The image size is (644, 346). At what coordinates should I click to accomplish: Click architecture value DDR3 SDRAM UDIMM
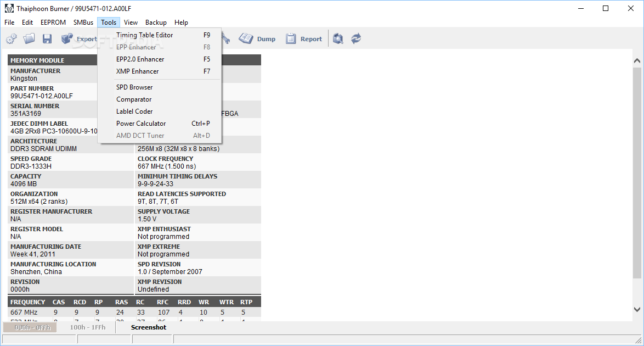[43, 148]
